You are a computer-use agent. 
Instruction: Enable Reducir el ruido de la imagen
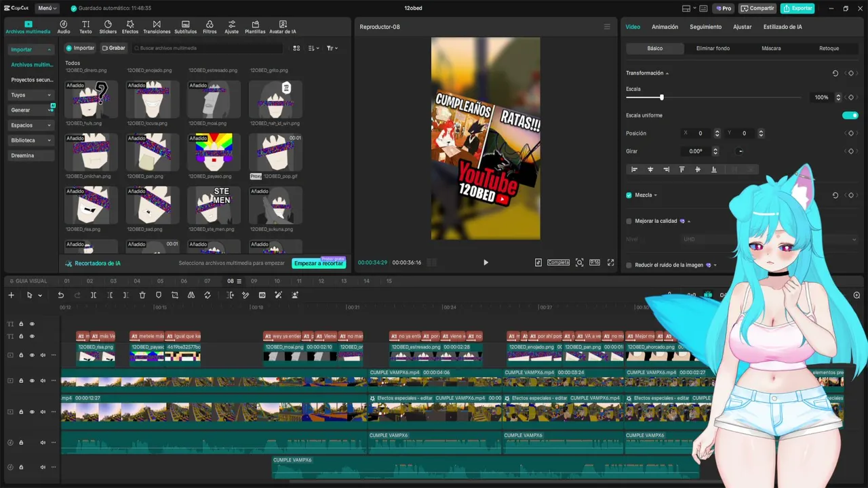click(629, 265)
